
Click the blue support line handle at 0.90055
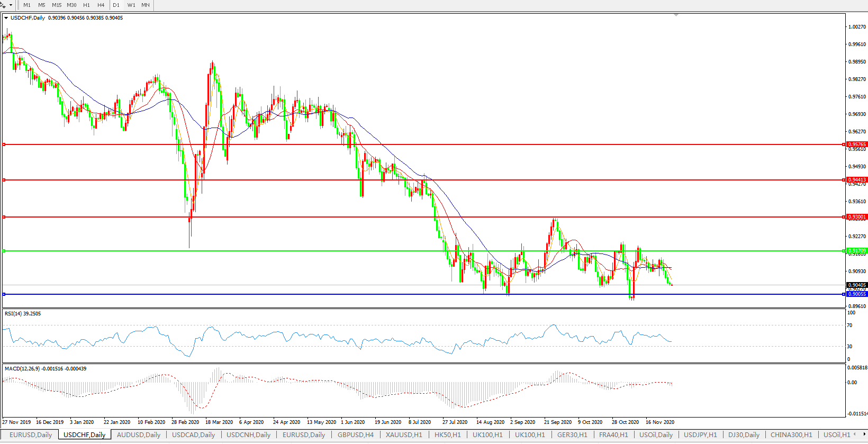4,294
